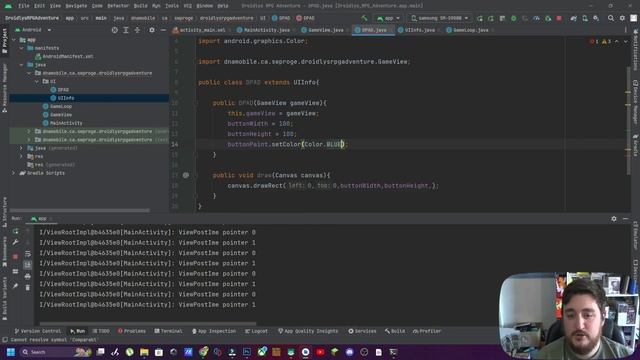Open the Logcat tool window

[256, 331]
